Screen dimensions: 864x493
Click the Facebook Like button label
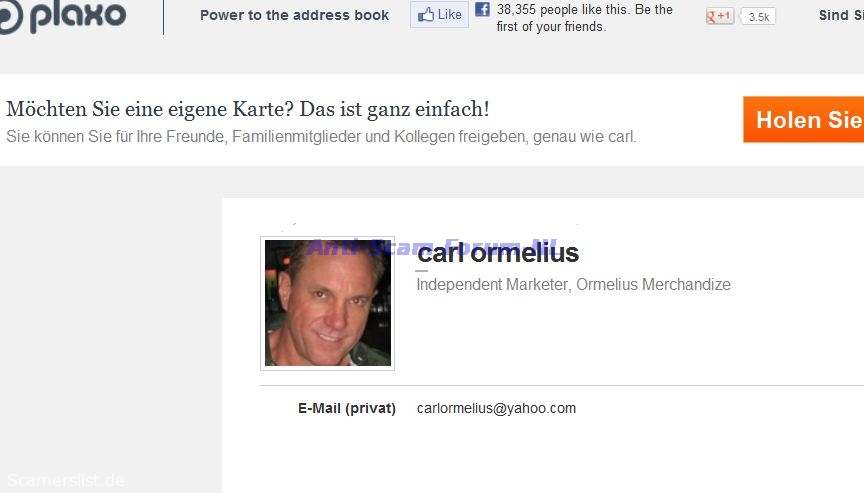(x=450, y=14)
